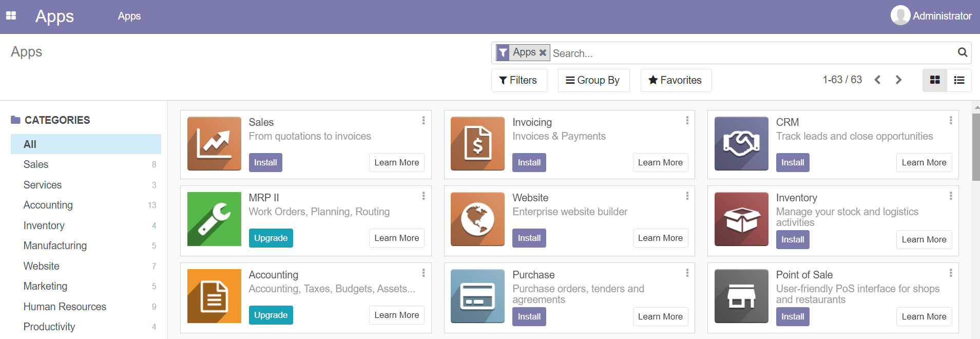Open the Filters dropdown
The width and height of the screenshot is (980, 339).
518,80
